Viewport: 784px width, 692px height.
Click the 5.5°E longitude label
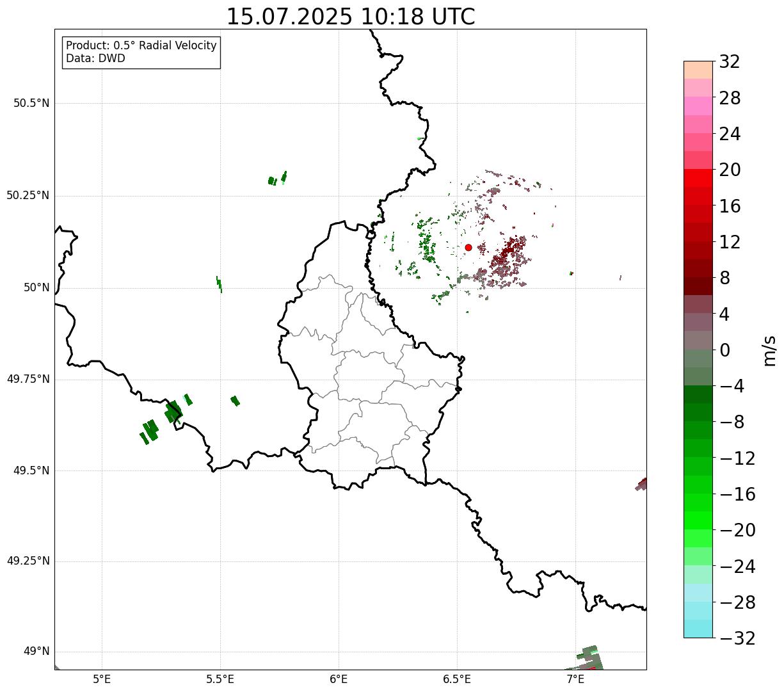pyautogui.click(x=220, y=679)
